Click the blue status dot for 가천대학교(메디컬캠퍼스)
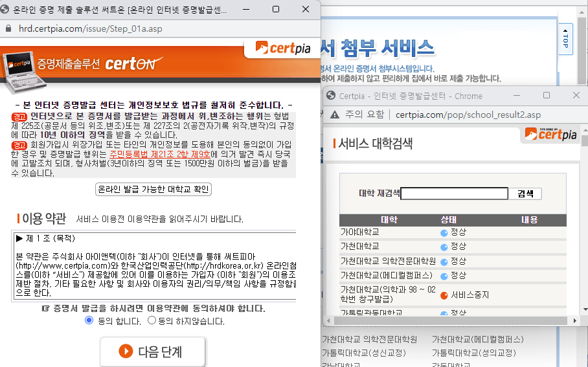 pos(444,276)
